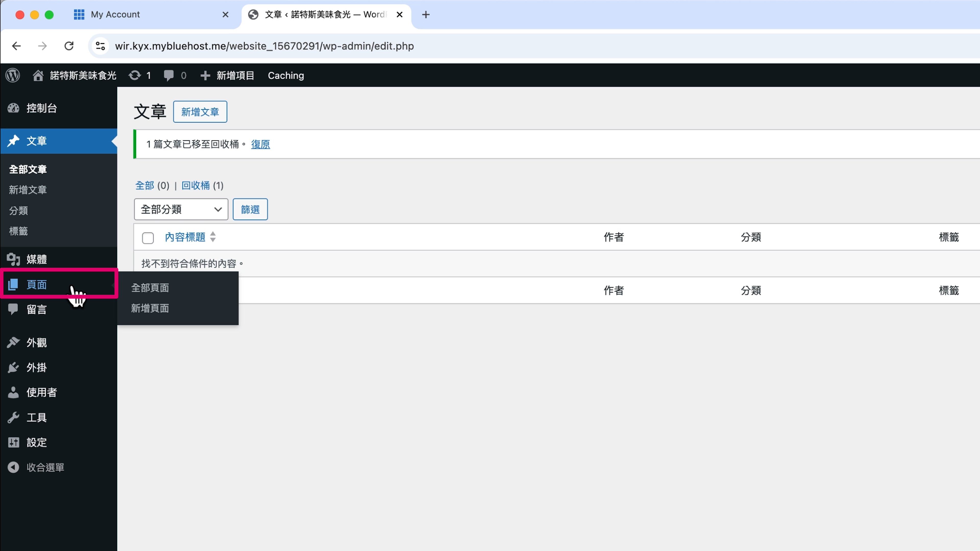The image size is (980, 551).
Task: Click the plus icon for 新增項目
Action: [x=205, y=76]
